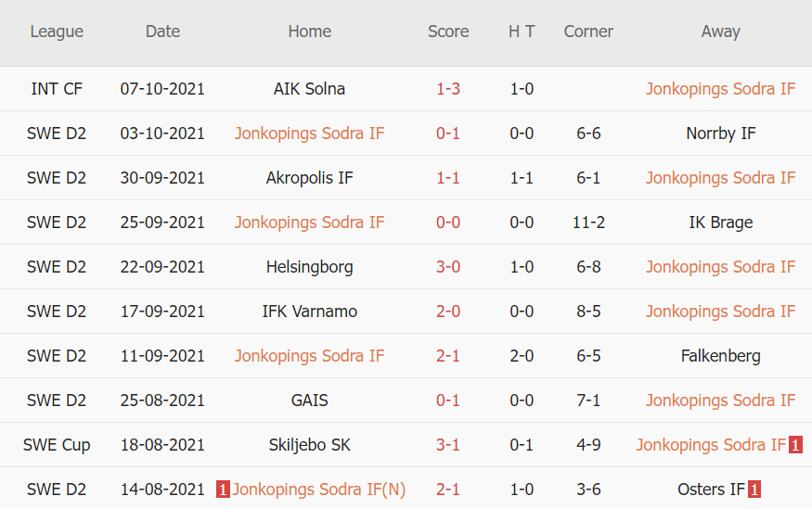Click the 3-0 score of the Helsingborg match

pyautogui.click(x=448, y=267)
